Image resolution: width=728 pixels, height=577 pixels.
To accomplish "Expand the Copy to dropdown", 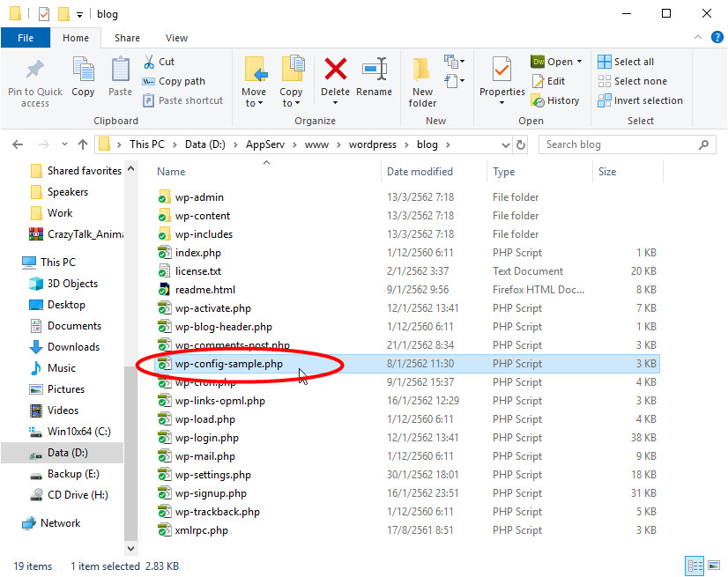I will tap(291, 103).
